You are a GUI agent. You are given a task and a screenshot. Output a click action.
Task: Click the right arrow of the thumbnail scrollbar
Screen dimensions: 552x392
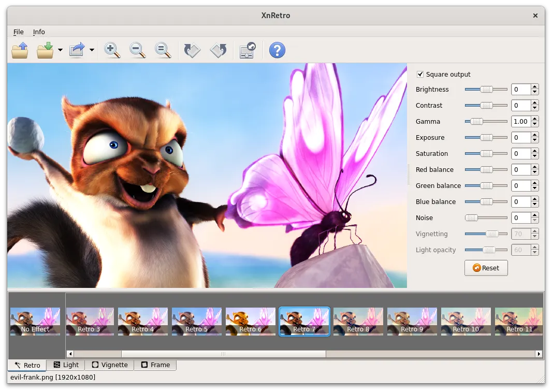(x=539, y=354)
